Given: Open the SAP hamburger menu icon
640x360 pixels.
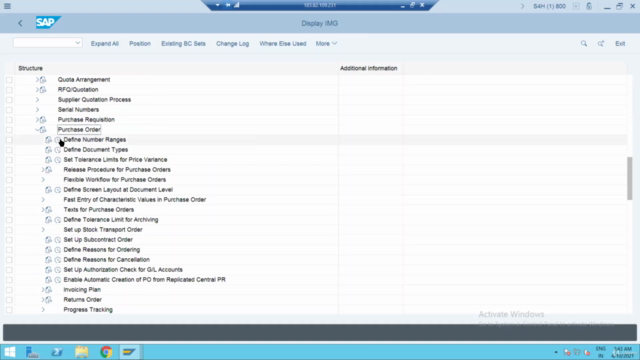Looking at the screenshot, I should tap(7, 6).
